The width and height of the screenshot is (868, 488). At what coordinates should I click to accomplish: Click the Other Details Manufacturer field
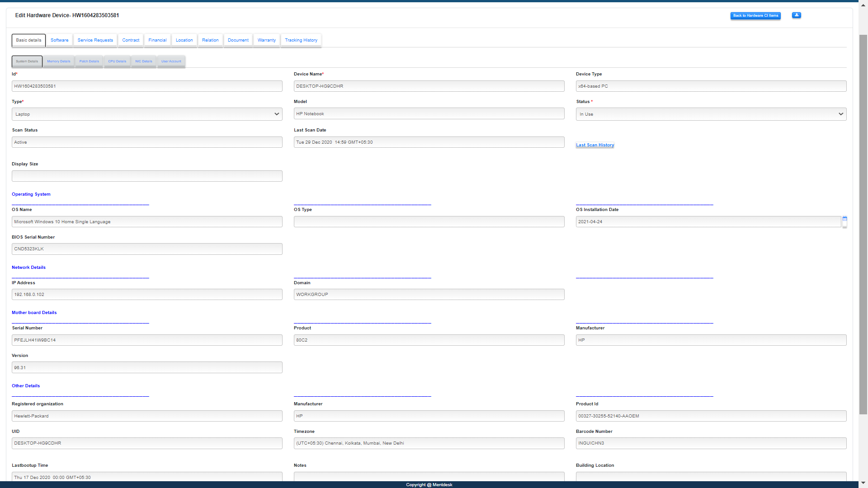coord(429,416)
